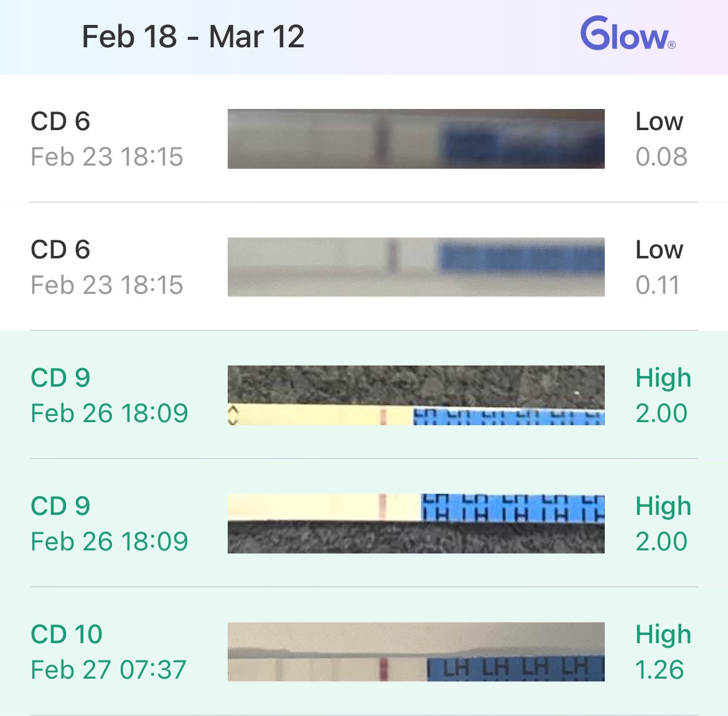The image size is (728, 716).
Task: Tap the second High 2.00 result
Action: 663,523
